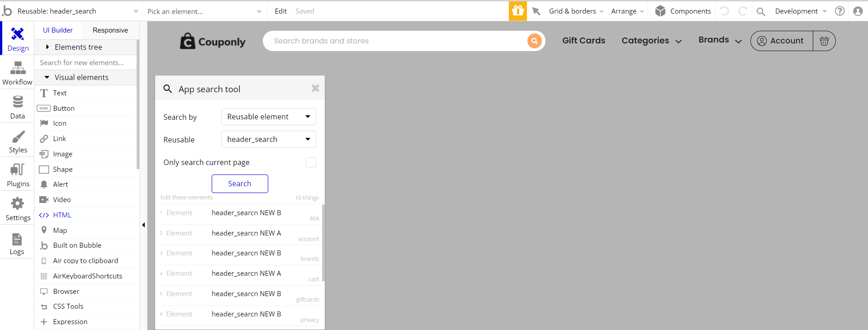The height and width of the screenshot is (330, 868).
Task: Open result for the 404 page
Action: pos(240,215)
